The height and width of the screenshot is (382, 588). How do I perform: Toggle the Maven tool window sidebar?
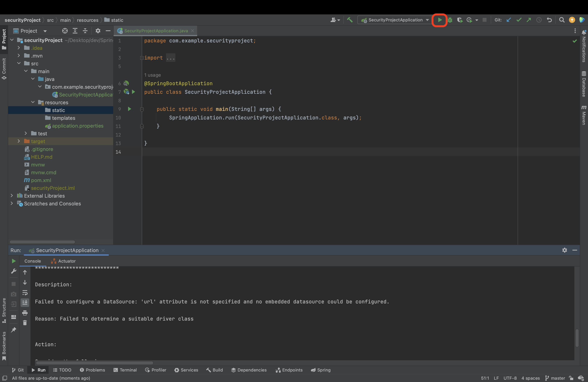click(584, 115)
